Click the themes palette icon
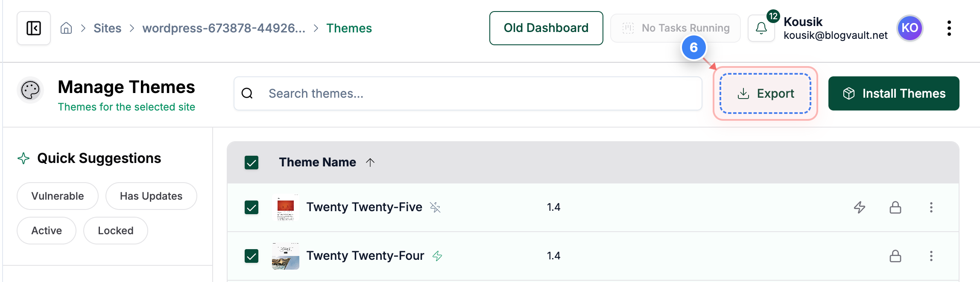The image size is (980, 282). pos(30,90)
